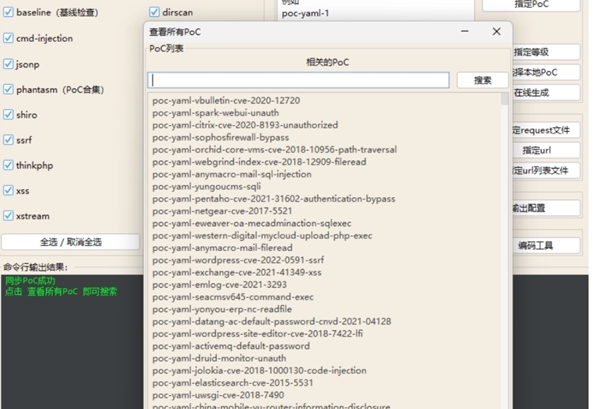Toggle the xstream checkbox

[x=8, y=215]
